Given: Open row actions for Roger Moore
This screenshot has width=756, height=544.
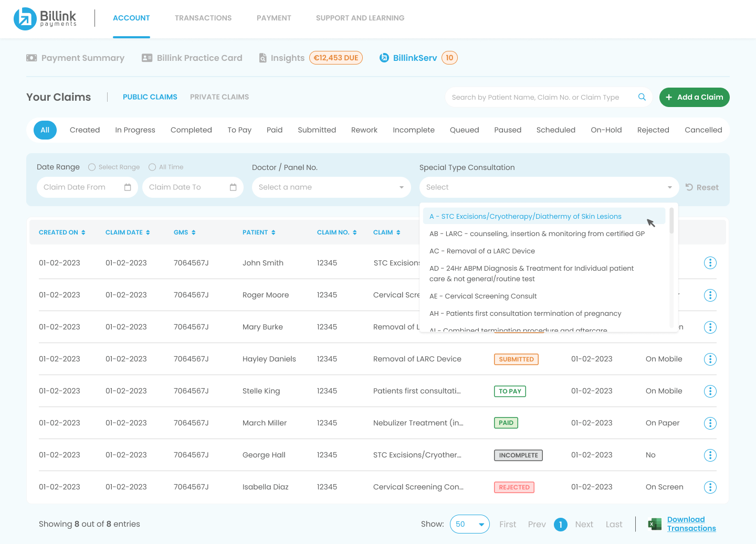Looking at the screenshot, I should coord(710,295).
